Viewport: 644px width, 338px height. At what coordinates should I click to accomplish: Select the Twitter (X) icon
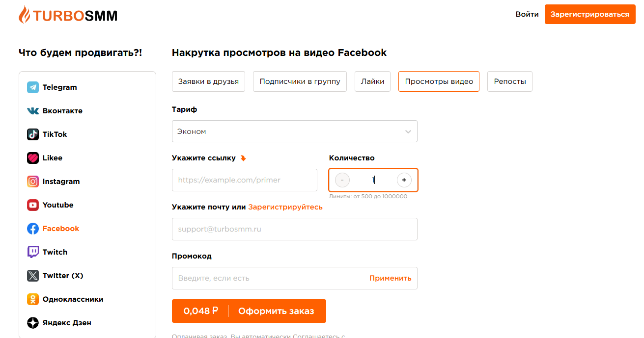coord(33,276)
